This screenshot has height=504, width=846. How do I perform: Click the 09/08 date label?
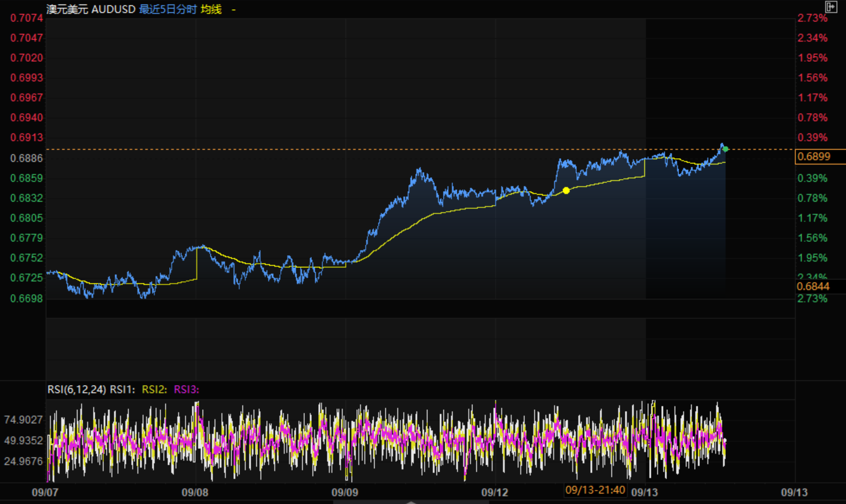[x=195, y=492]
